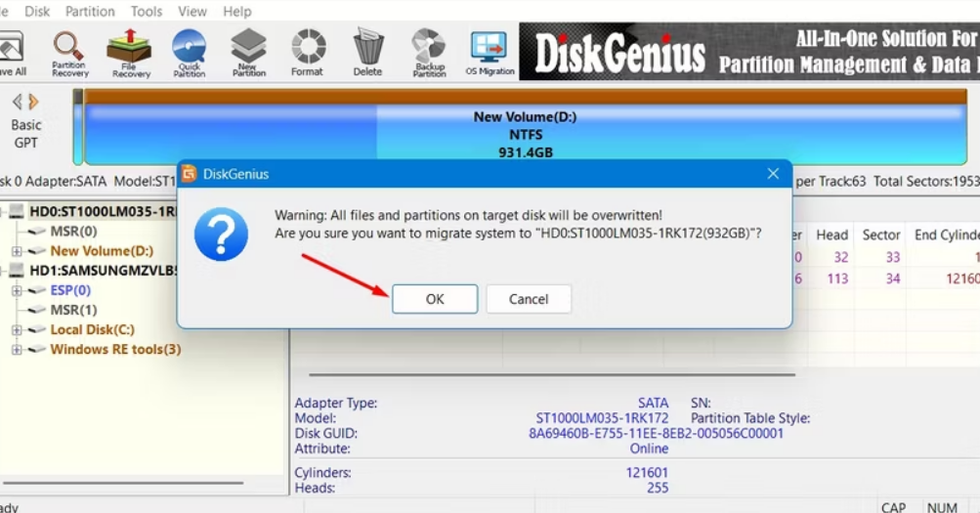
Task: Launch the Quick Partition tool
Action: tap(189, 53)
